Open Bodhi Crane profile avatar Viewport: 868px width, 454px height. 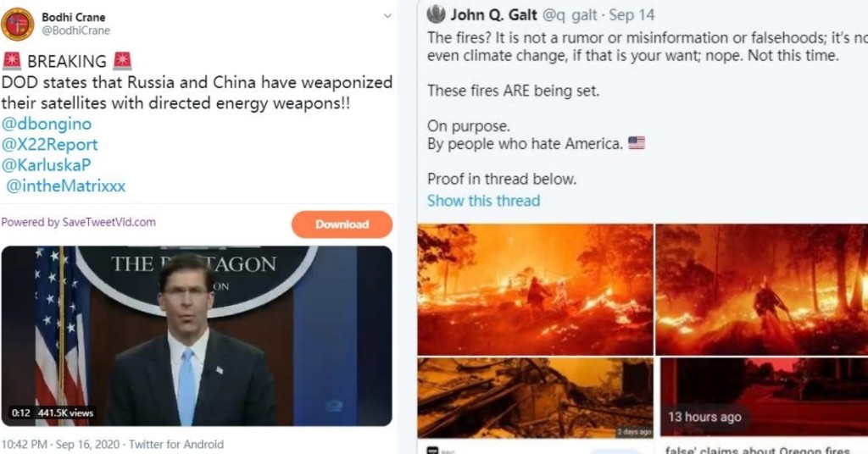coord(17,25)
